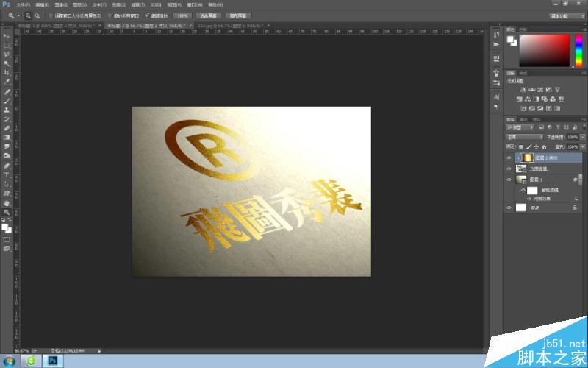Viewport: 588px width, 368px height.
Task: Select the History Brush tool
Action: (x=7, y=119)
